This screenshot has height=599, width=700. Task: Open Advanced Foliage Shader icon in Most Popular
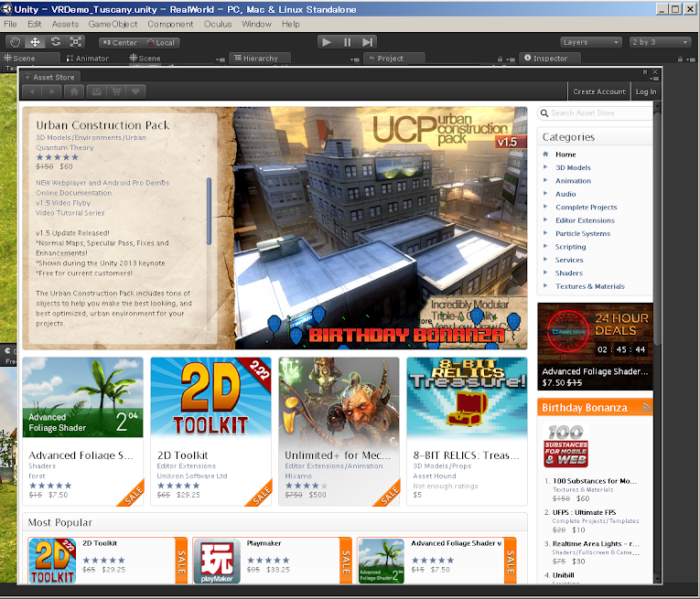click(382, 561)
